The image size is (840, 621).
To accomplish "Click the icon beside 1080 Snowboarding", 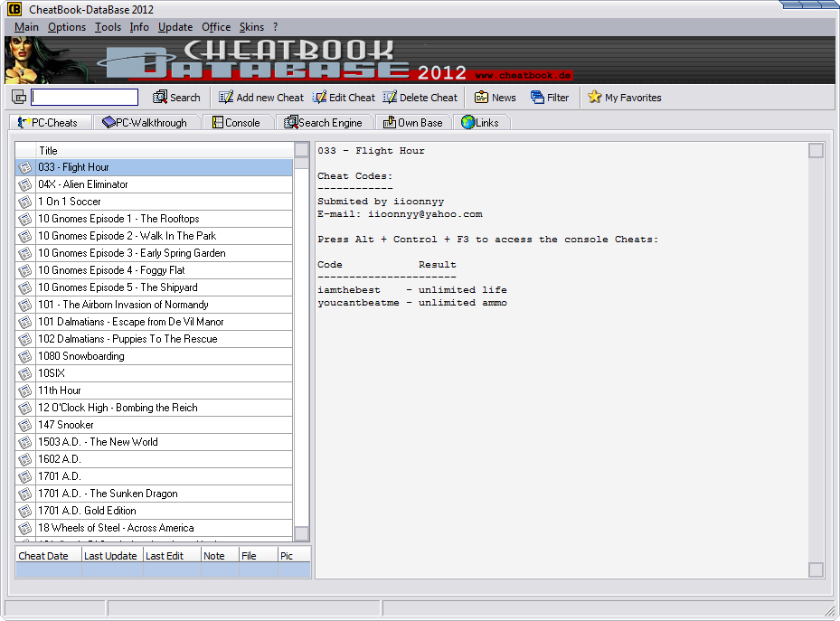I will coord(25,356).
